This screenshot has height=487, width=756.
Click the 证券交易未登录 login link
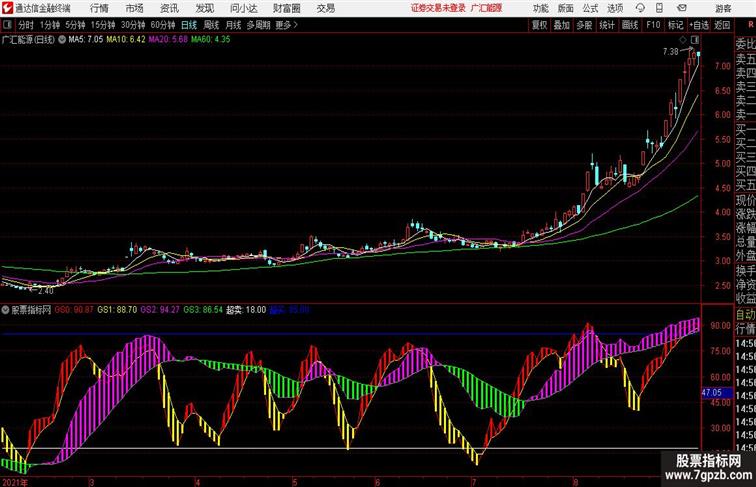[438, 8]
